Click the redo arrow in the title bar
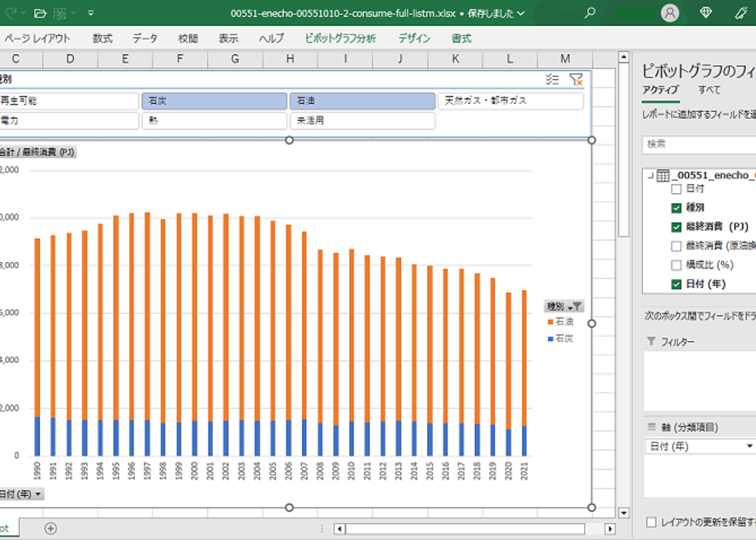Viewport: 756px width, 540px height. 11,13
